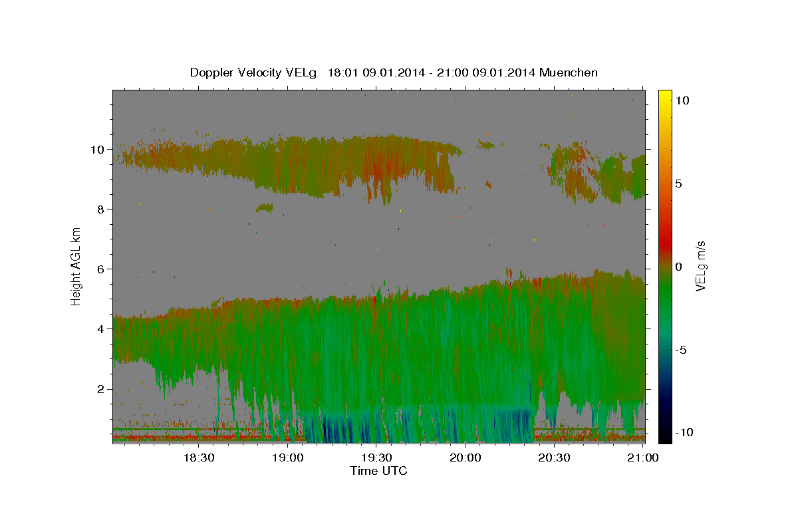Click the colorbar label '10' at top
The width and height of the screenshot is (798, 532).
pyautogui.click(x=682, y=100)
